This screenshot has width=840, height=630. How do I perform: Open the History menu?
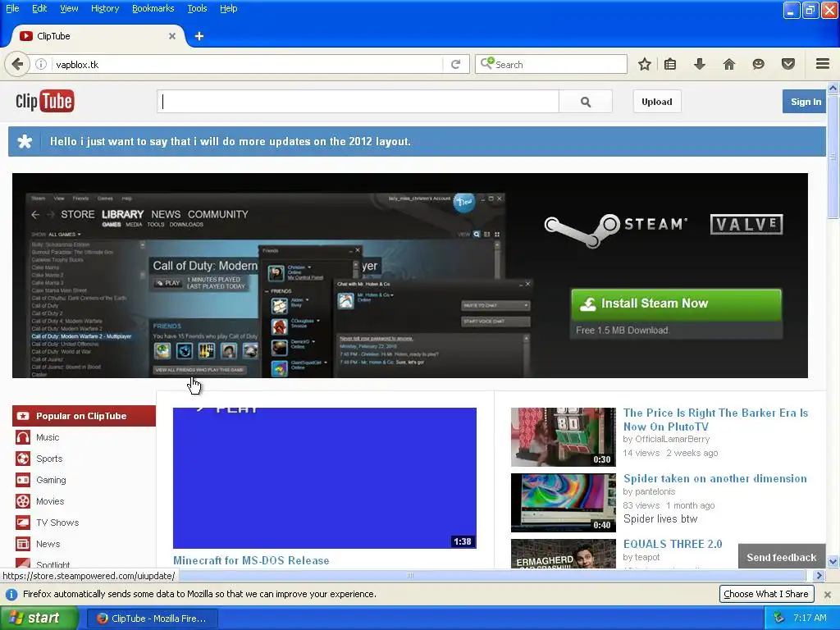click(x=104, y=8)
